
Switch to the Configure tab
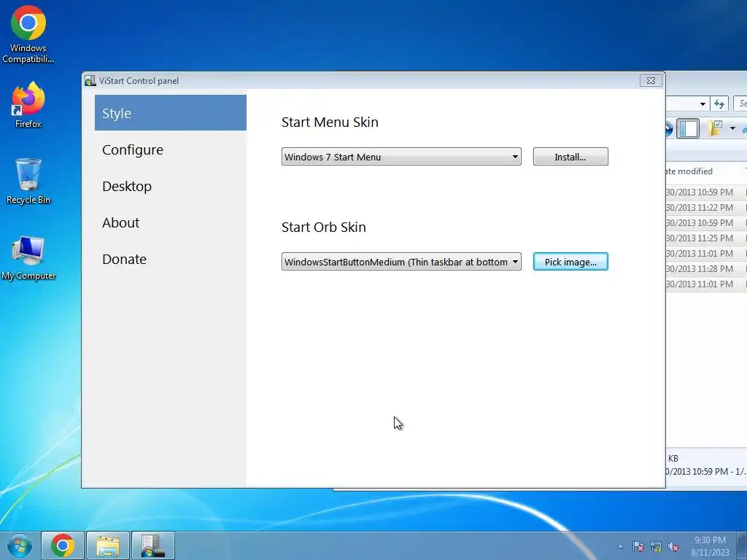coord(171,149)
